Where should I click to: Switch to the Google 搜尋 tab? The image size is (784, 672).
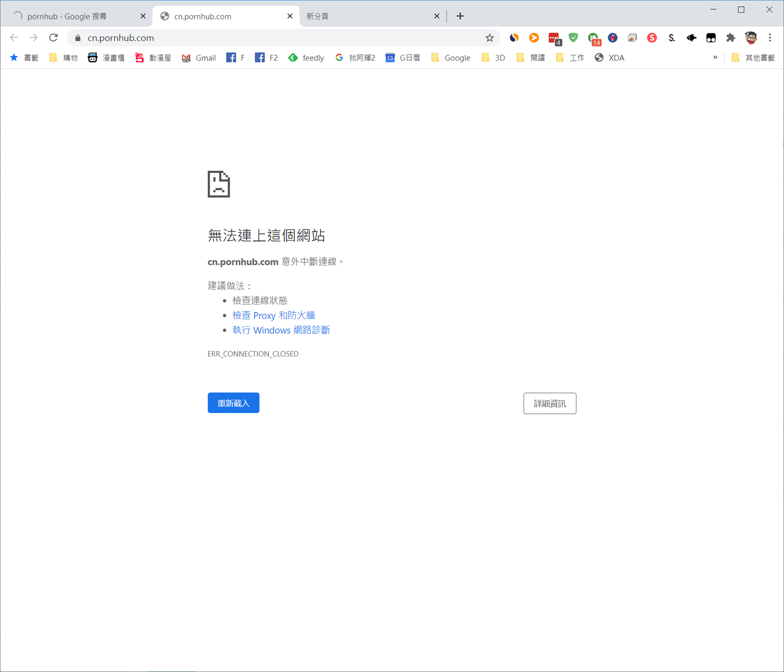[x=73, y=16]
